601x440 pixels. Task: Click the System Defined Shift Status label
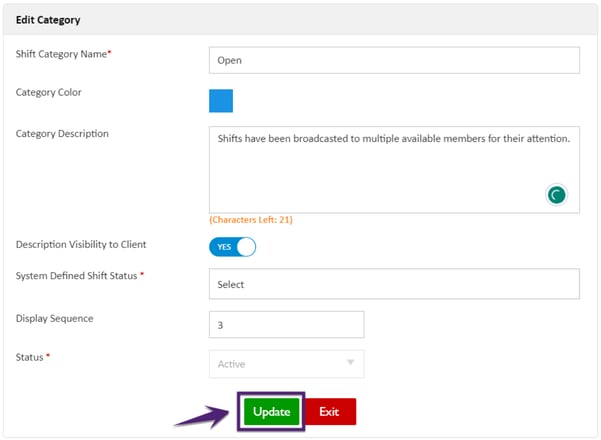tap(79, 276)
